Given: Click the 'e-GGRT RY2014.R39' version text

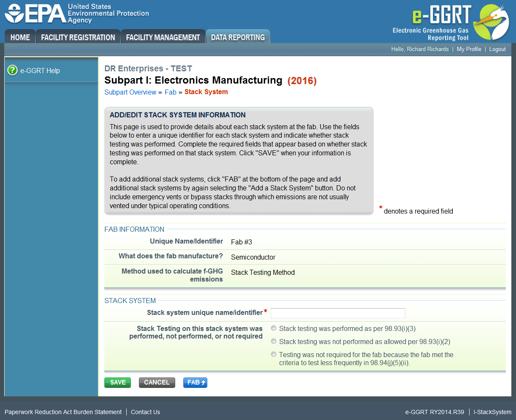Looking at the screenshot, I should [x=435, y=412].
